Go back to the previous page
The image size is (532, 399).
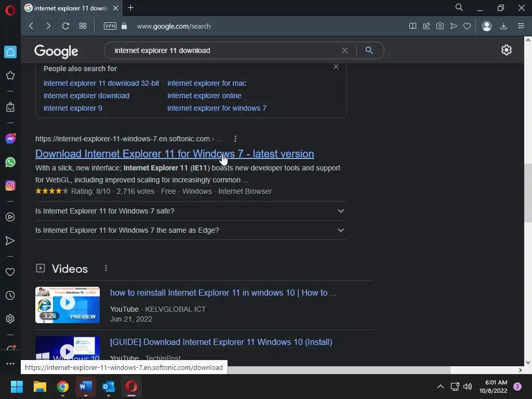coord(31,26)
